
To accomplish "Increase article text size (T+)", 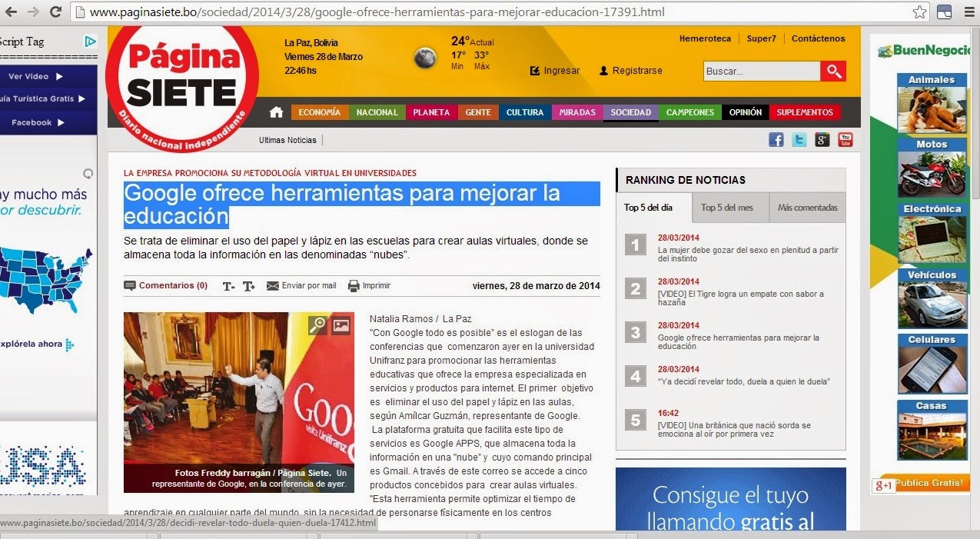I will [x=248, y=286].
